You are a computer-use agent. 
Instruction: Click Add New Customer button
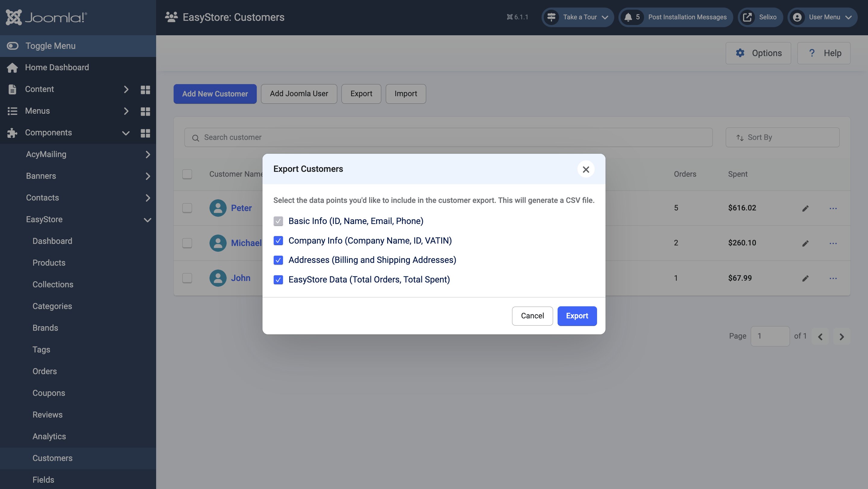click(x=215, y=94)
